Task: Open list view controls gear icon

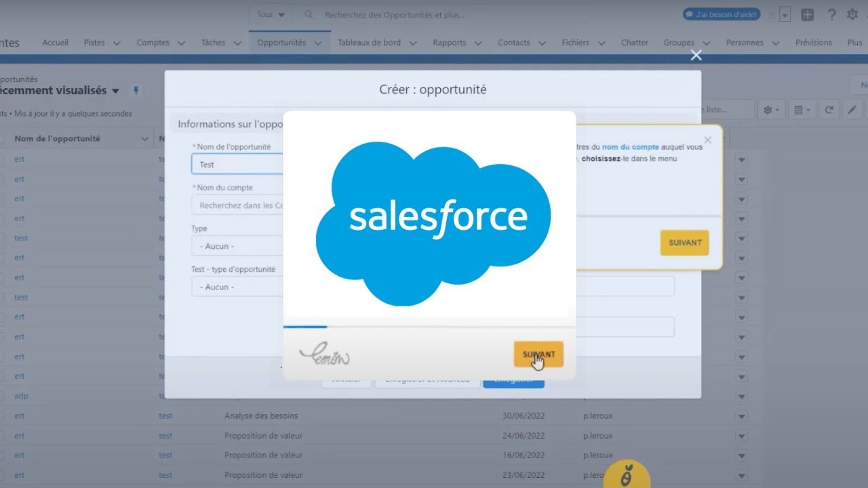Action: pos(771,110)
